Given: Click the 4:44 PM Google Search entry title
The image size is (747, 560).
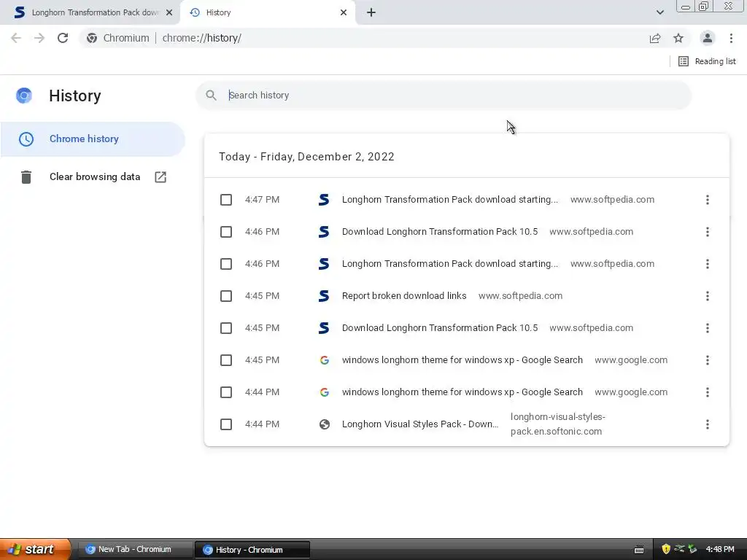Looking at the screenshot, I should point(462,392).
